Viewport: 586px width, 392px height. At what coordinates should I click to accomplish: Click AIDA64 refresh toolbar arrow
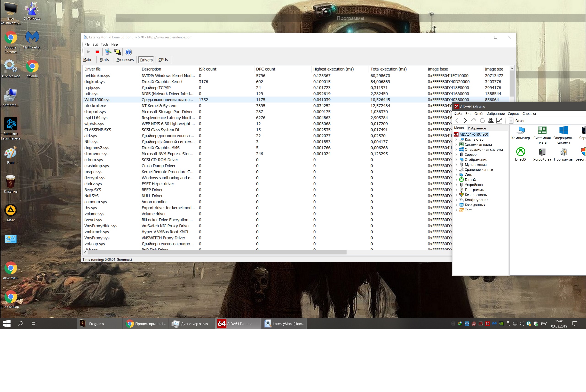click(x=482, y=121)
